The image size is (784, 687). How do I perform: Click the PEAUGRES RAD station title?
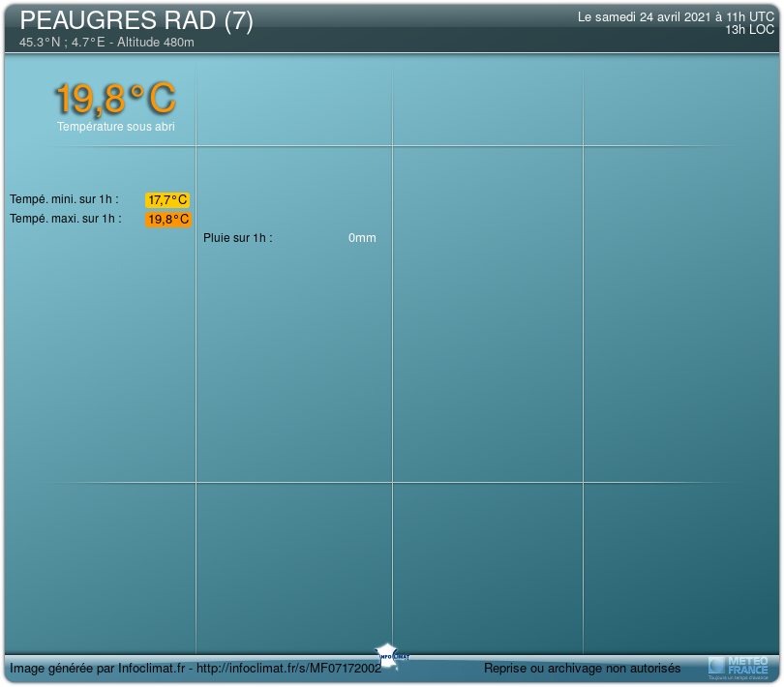(x=118, y=22)
